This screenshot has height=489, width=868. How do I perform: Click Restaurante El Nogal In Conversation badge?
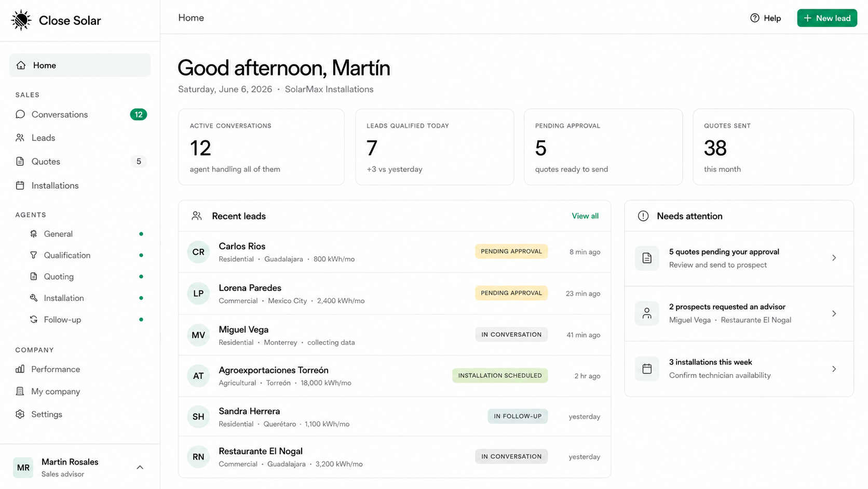click(511, 457)
